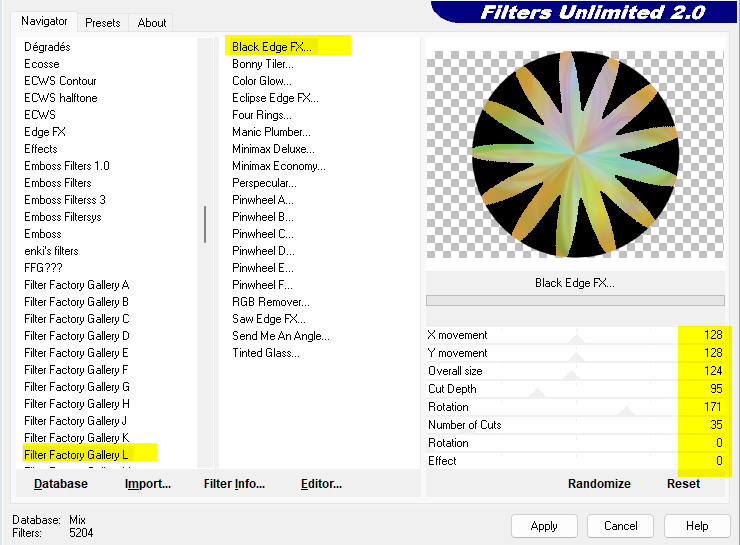Select Filter Factory Gallery C
740x545 pixels.
76,319
